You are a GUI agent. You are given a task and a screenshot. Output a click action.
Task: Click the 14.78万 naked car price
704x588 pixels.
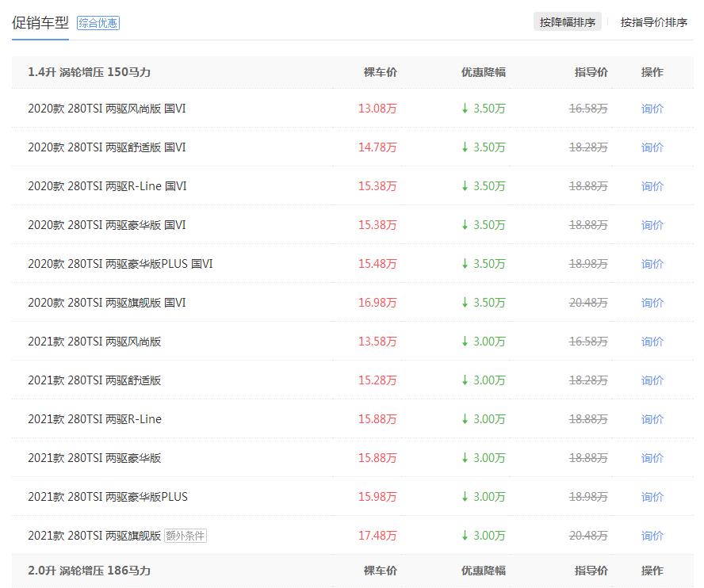(377, 147)
